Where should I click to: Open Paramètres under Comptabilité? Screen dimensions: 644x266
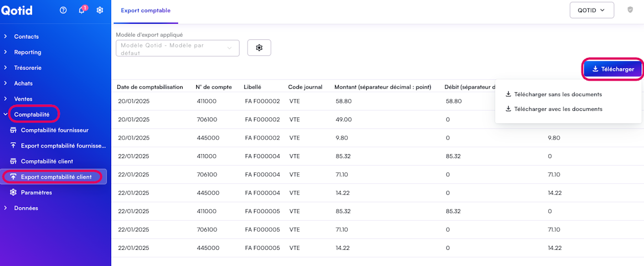(36, 192)
